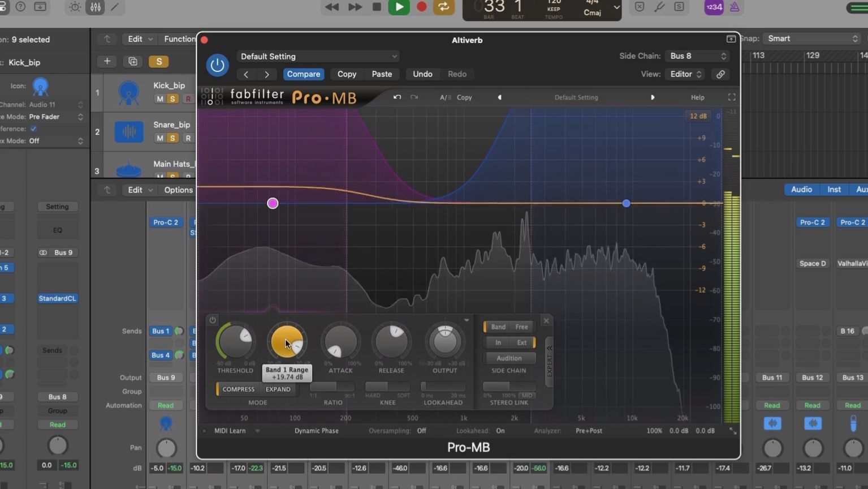868x489 pixels.
Task: Switch mixer to Audio tab
Action: (x=801, y=190)
